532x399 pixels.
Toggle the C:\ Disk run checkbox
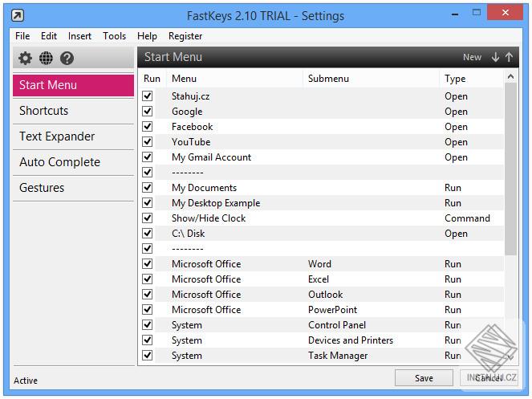pos(148,234)
